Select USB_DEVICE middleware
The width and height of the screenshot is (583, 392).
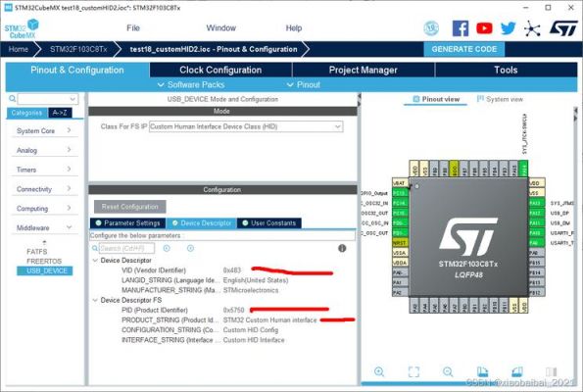coord(45,270)
